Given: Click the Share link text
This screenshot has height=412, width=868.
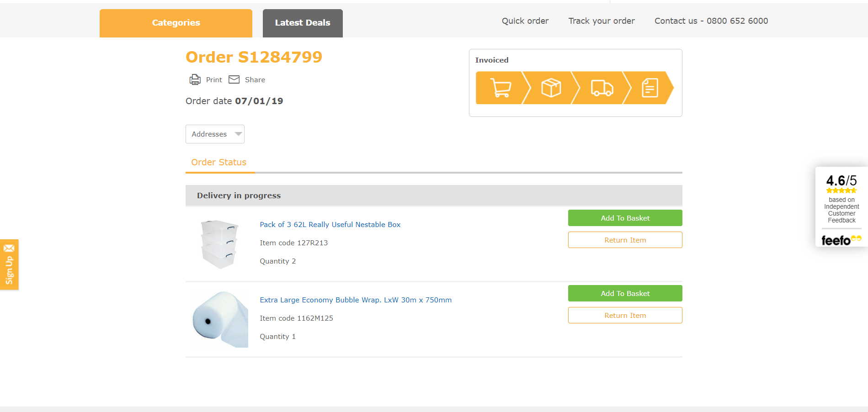Looking at the screenshot, I should pos(255,79).
